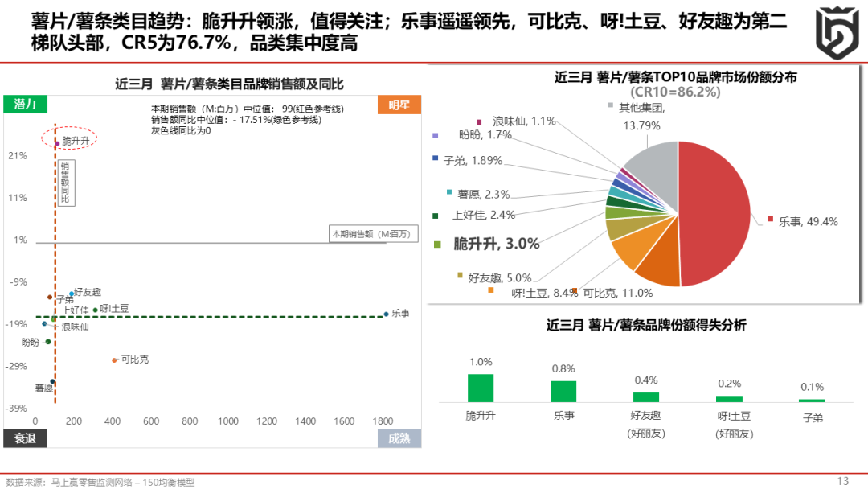Click the 子弟 label in scatter chart

pyautogui.click(x=65, y=300)
